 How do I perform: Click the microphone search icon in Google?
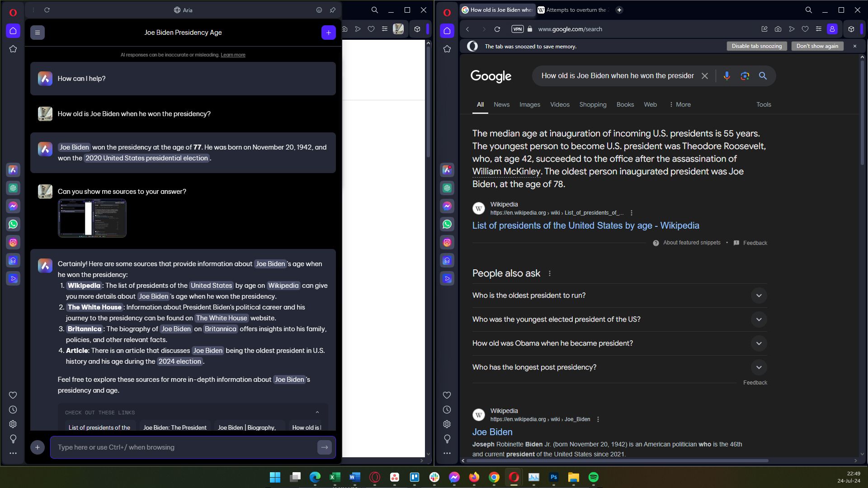pyautogui.click(x=726, y=76)
